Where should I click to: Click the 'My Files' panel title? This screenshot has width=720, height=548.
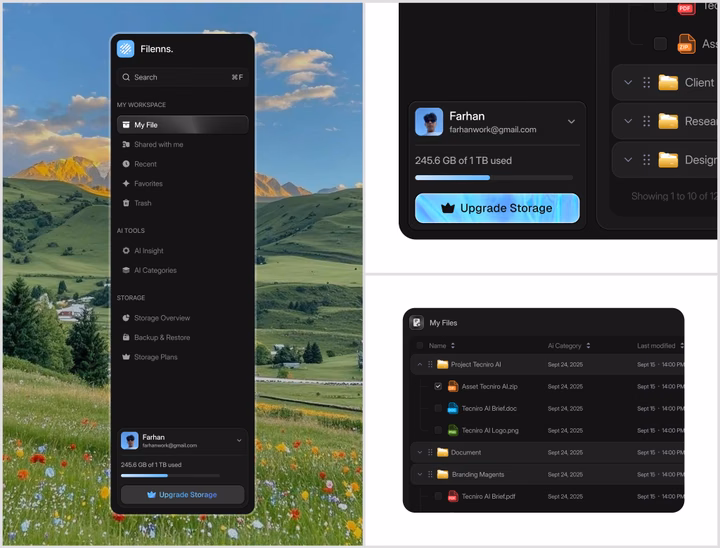[443, 323]
